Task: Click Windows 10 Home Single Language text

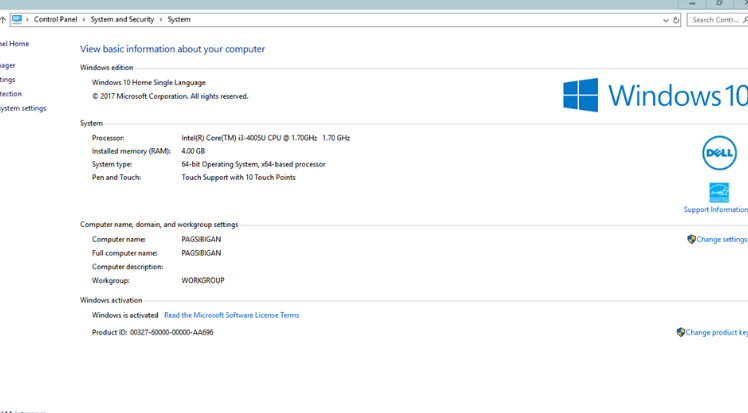Action: click(x=148, y=83)
